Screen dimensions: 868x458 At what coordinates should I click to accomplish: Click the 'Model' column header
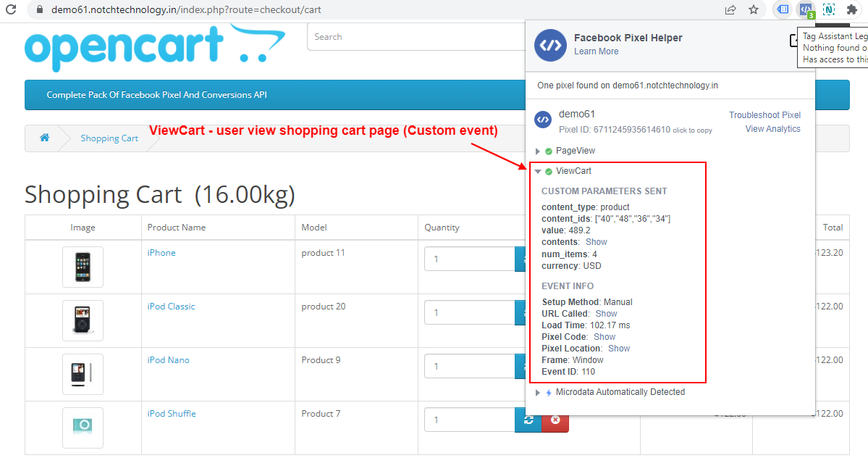(314, 228)
